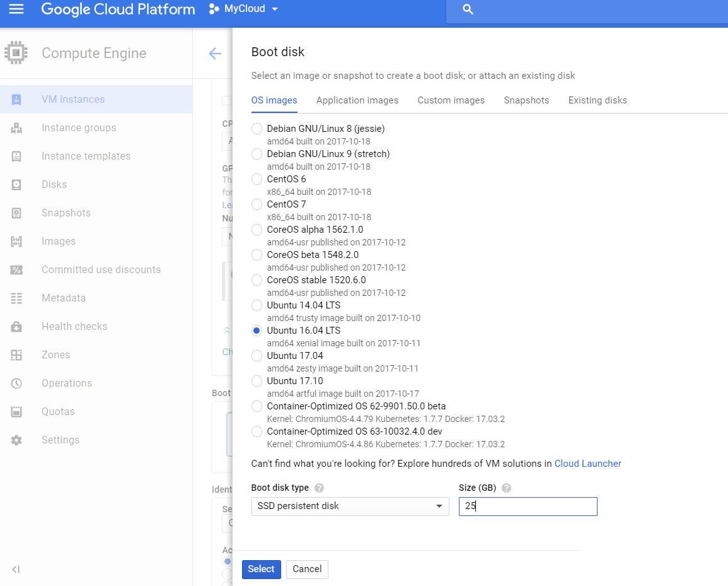Click the Size (GB) input field

(528, 506)
